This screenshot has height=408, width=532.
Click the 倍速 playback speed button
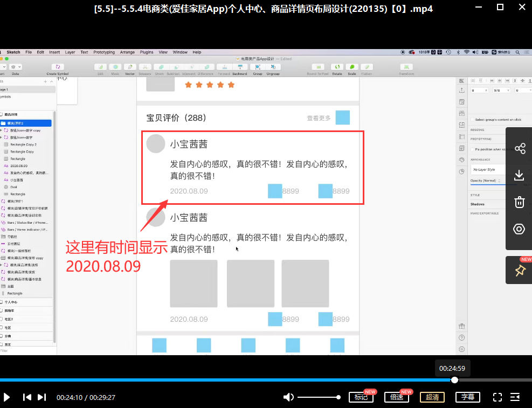396,397
